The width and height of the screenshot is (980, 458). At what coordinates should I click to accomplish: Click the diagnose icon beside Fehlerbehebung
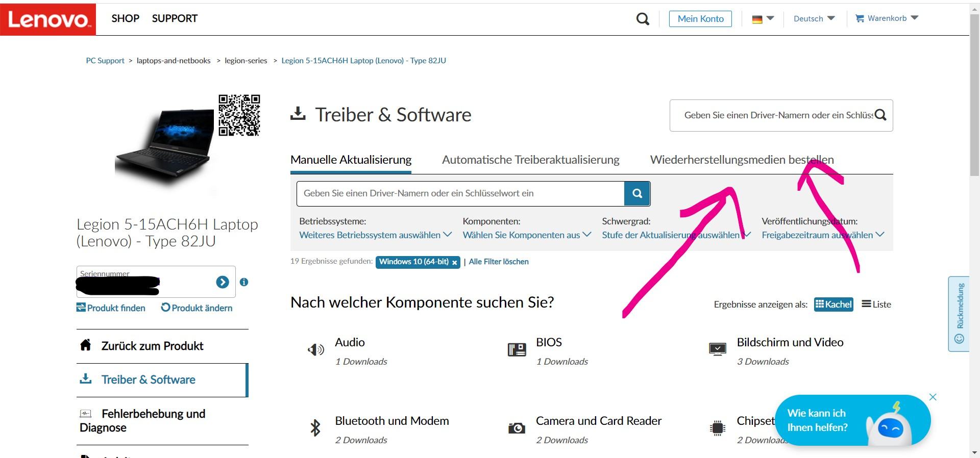(x=86, y=414)
